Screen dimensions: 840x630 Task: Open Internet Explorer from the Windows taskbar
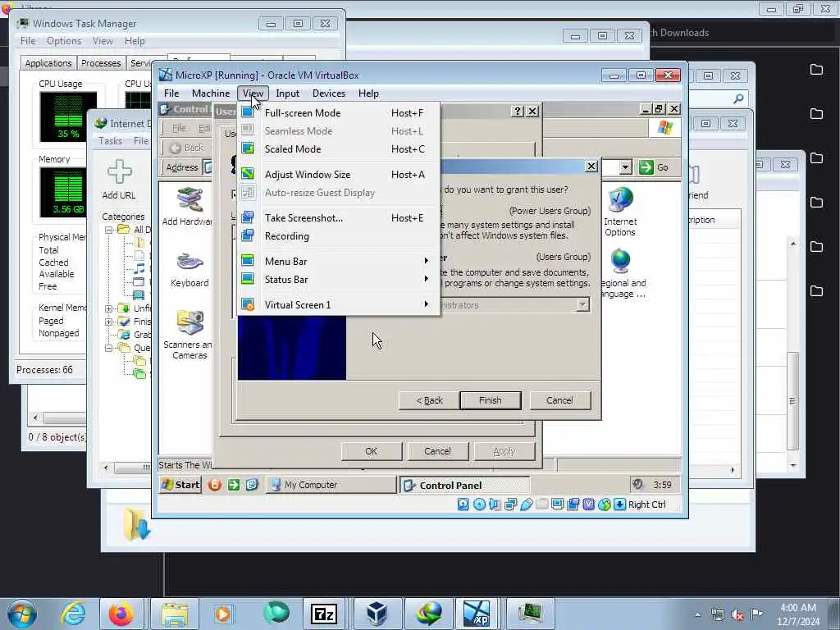(73, 614)
